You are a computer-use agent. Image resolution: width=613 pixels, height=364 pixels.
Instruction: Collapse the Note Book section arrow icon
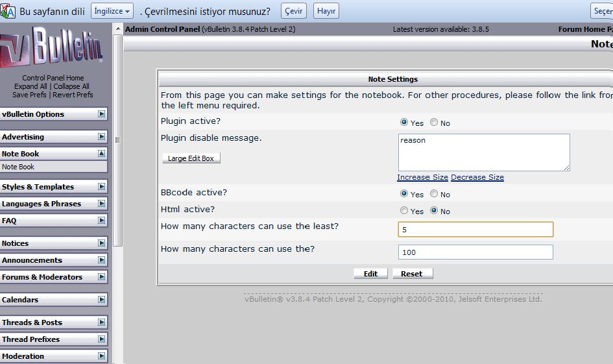tap(102, 154)
